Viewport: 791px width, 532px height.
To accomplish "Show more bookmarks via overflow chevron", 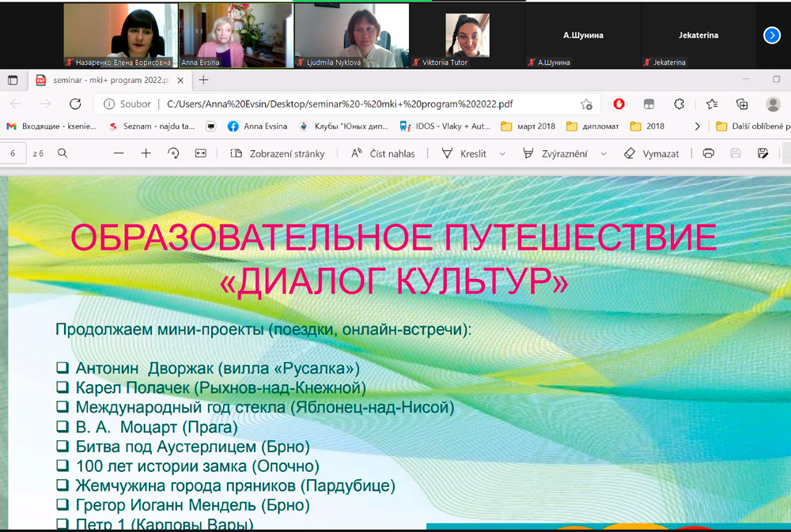I will (697, 126).
